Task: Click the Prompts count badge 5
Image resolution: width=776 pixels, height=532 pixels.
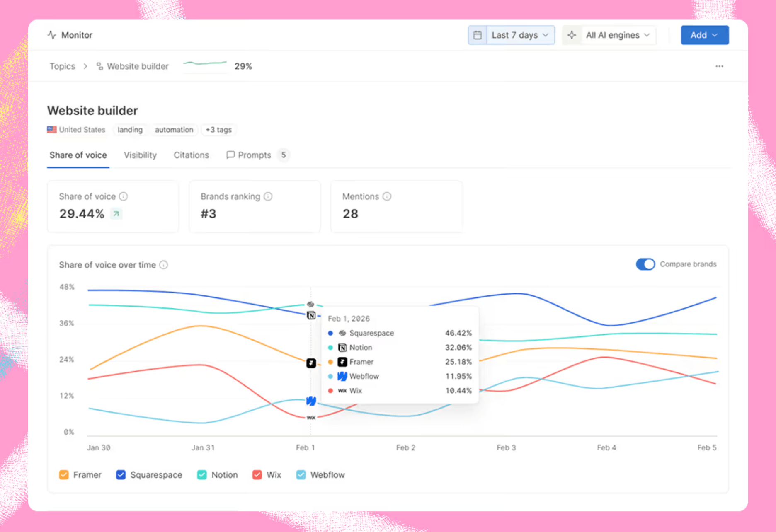Action: coord(284,155)
